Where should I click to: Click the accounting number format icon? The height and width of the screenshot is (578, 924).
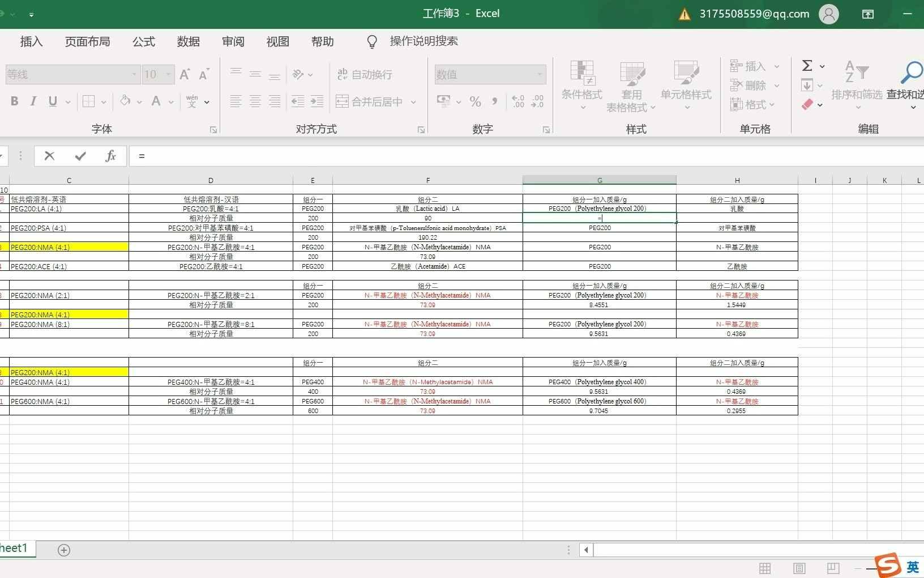[443, 101]
